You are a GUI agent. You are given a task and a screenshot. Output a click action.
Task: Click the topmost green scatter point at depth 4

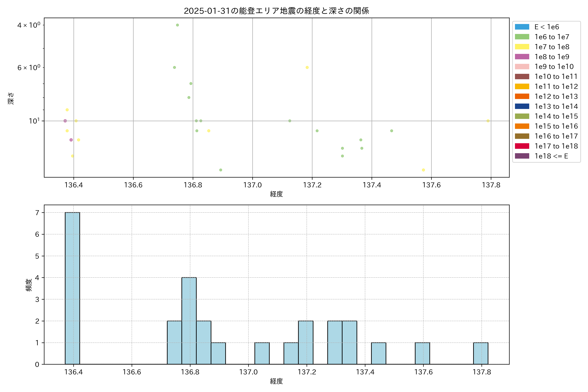(x=178, y=25)
